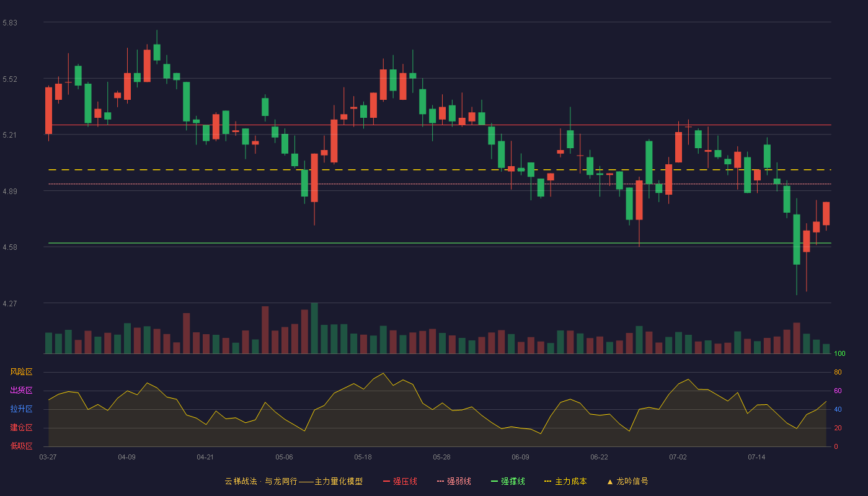Click the 100 indicator axis value
Screen dimensions: 868x496
click(840, 353)
